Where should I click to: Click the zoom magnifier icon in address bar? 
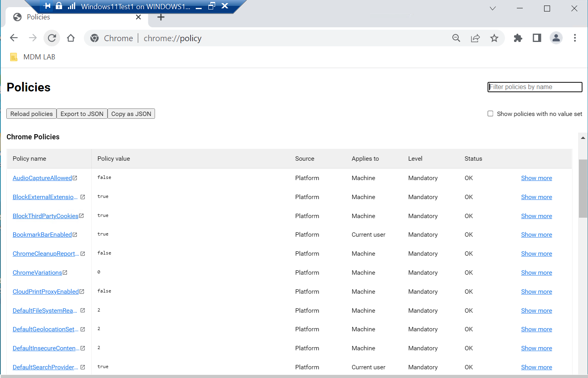[456, 38]
